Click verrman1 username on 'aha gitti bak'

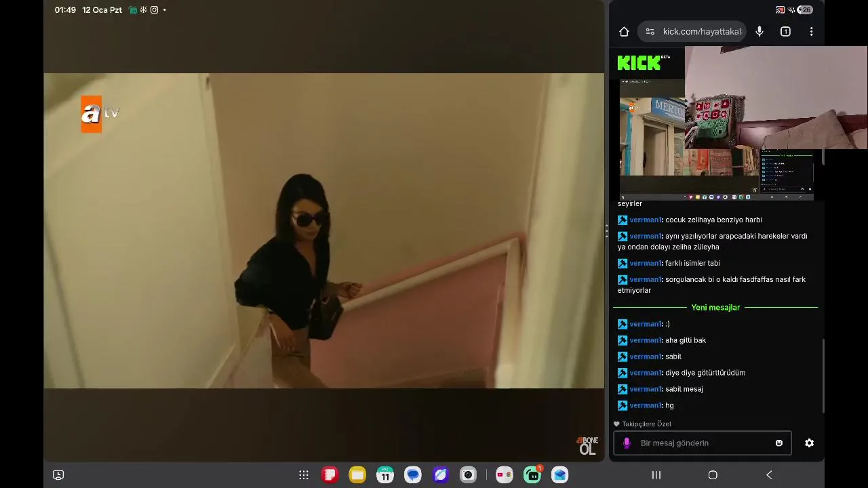tap(645, 340)
